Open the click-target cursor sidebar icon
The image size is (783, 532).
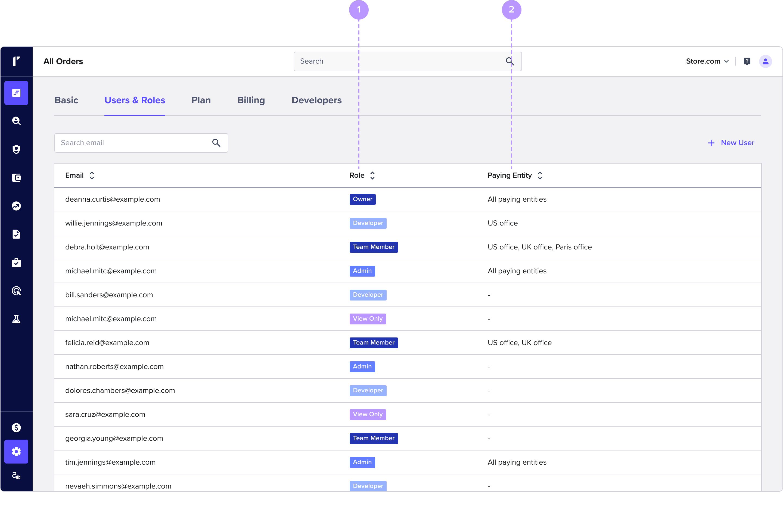16,290
